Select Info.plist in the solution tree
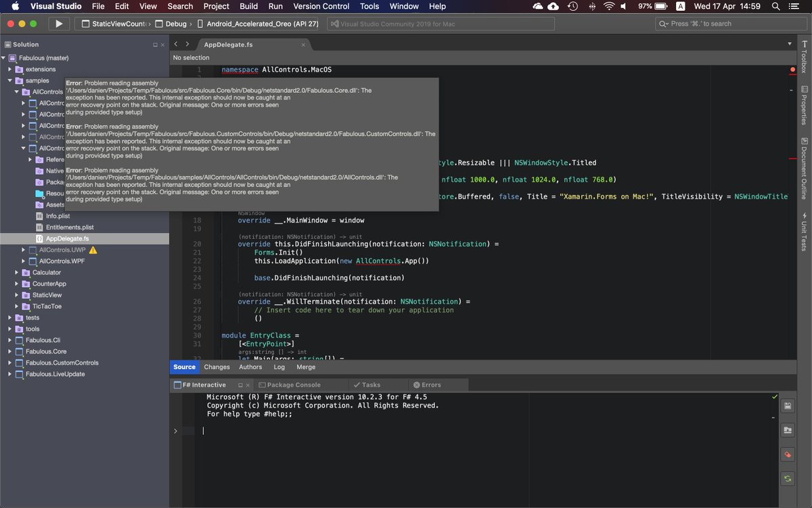 pyautogui.click(x=58, y=216)
